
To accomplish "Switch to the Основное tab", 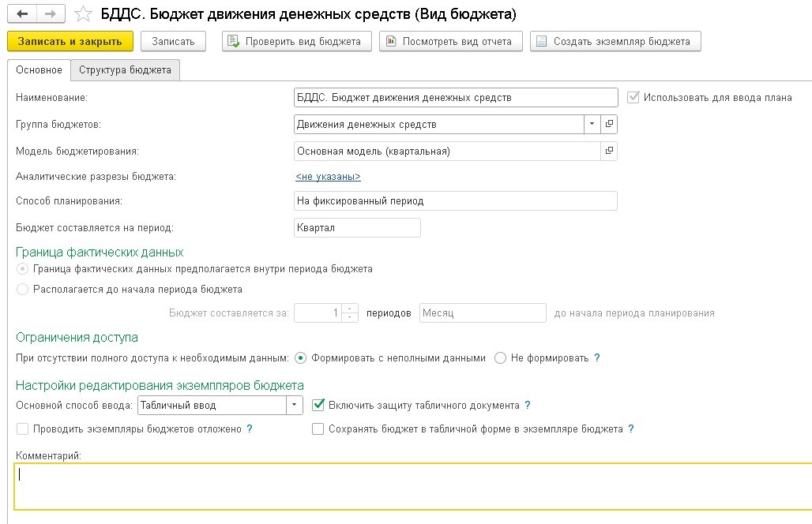I will click(39, 70).
